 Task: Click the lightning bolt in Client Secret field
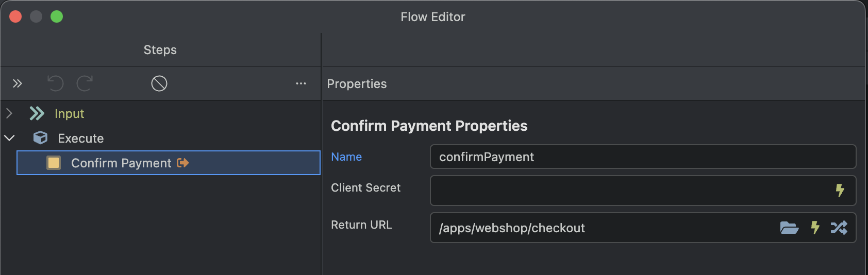click(840, 190)
